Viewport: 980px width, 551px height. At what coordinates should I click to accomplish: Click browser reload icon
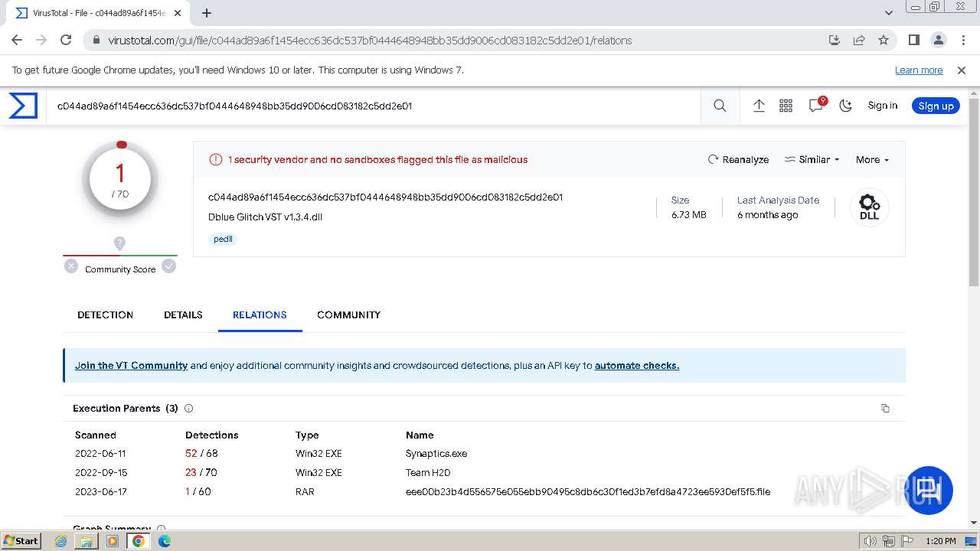tap(66, 41)
